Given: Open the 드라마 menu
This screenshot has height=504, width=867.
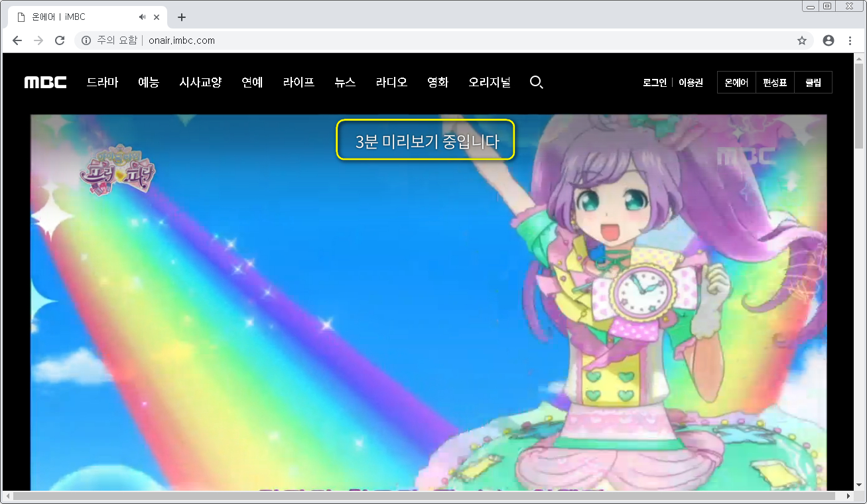Looking at the screenshot, I should pos(102,82).
